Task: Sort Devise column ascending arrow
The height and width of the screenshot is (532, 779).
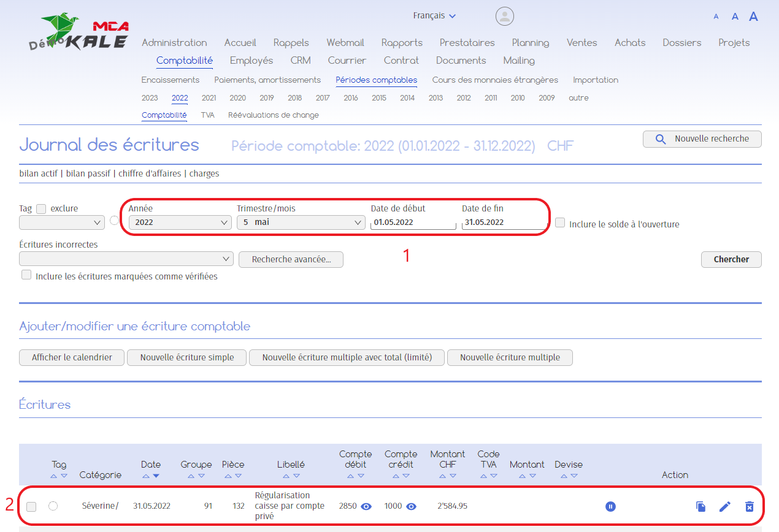Action: pos(562,476)
